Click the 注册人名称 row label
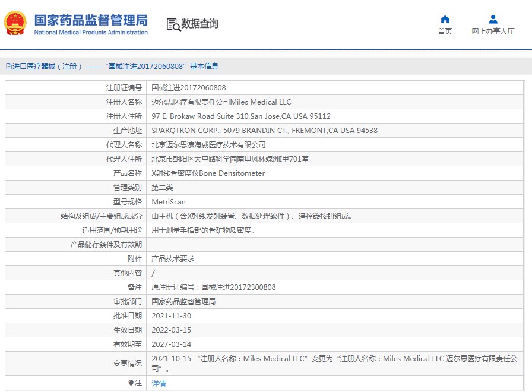The height and width of the screenshot is (392, 532). [124, 102]
